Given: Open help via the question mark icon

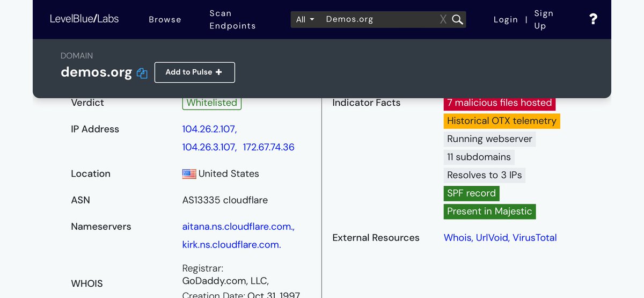Looking at the screenshot, I should [x=593, y=19].
